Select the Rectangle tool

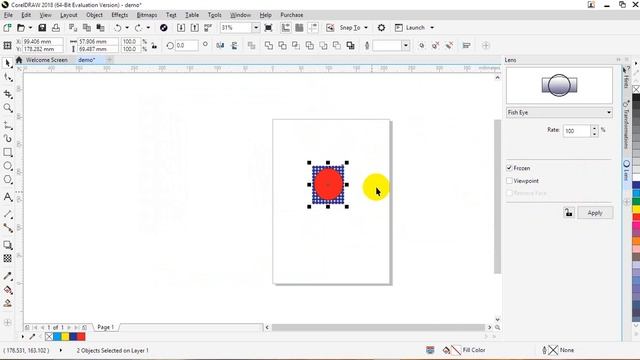click(x=7, y=152)
